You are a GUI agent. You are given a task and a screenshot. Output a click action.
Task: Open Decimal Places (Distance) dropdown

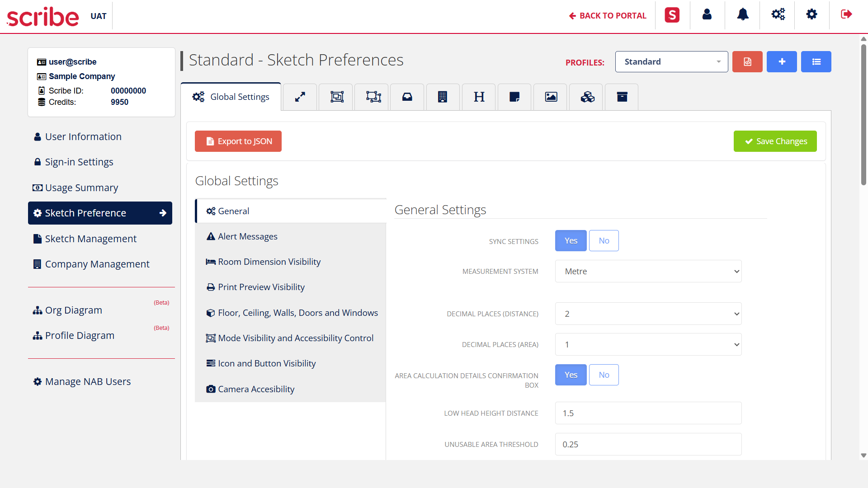(x=648, y=314)
